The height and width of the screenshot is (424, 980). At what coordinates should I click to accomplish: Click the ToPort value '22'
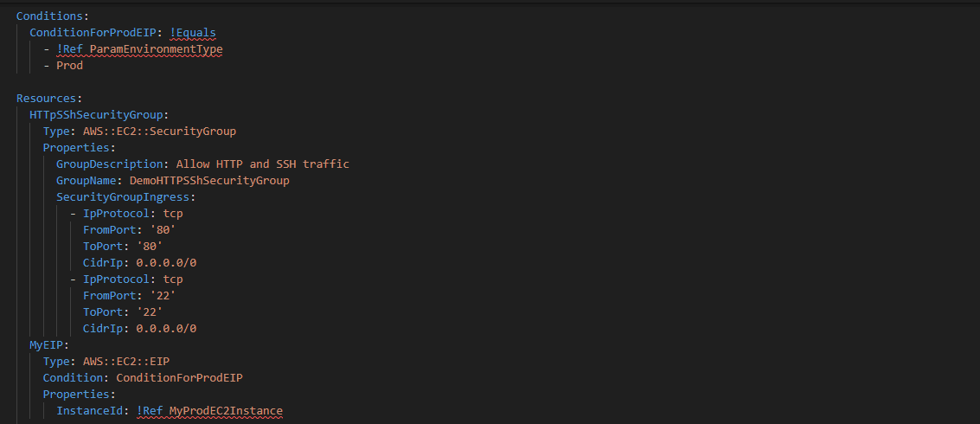[149, 312]
